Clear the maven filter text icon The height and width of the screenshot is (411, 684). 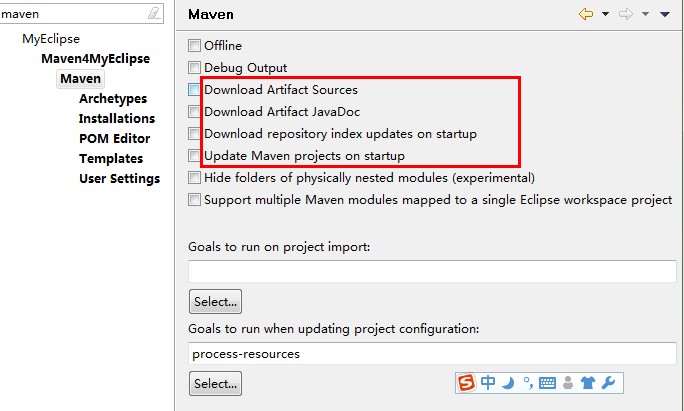tap(154, 14)
